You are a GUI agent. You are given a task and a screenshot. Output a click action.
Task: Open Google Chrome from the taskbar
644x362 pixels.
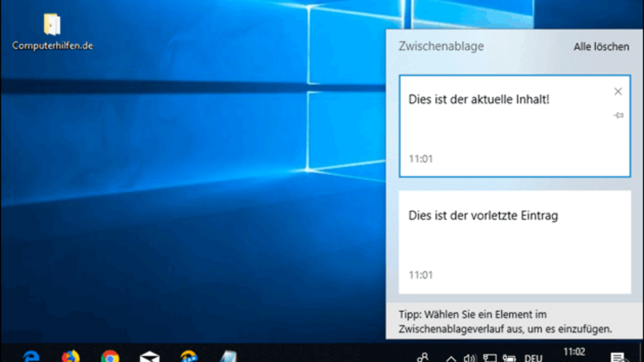point(110,357)
